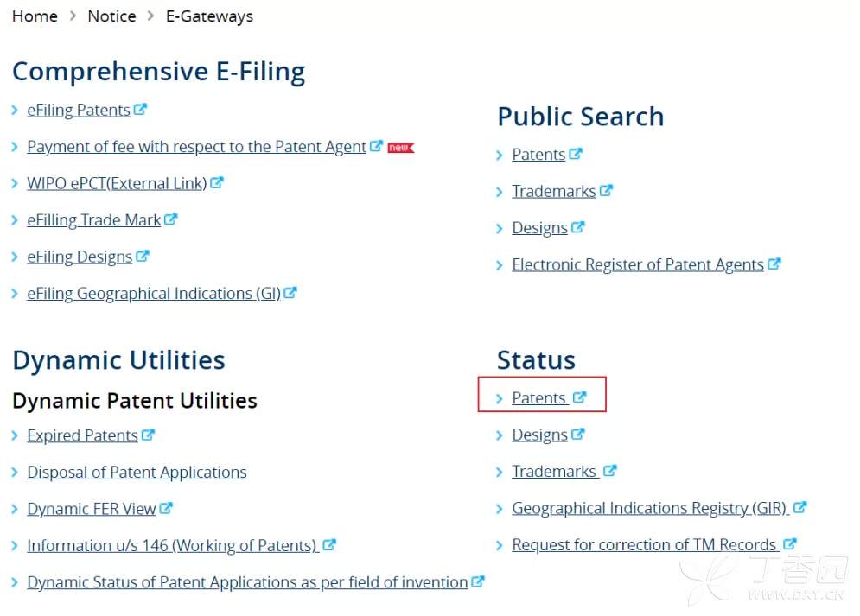
Task: Go to Home in the breadcrumb
Action: 35,16
